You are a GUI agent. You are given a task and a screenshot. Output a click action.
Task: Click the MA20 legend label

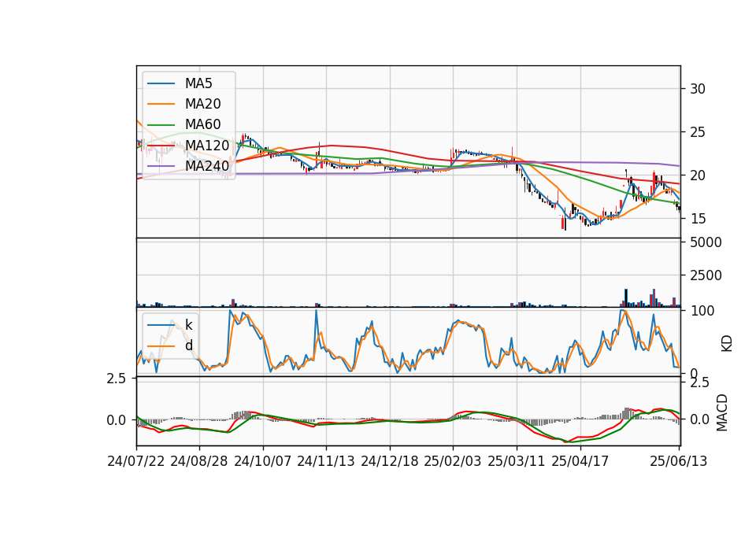point(202,104)
